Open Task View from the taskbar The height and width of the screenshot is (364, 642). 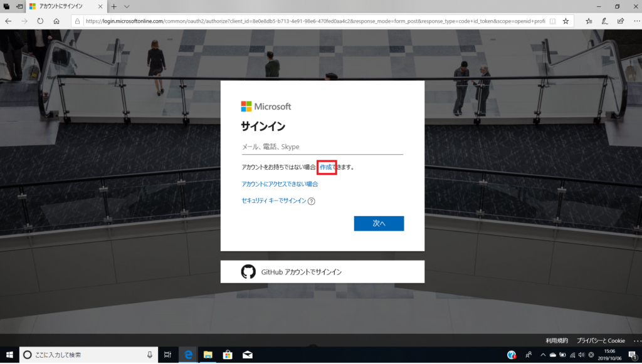pos(167,355)
